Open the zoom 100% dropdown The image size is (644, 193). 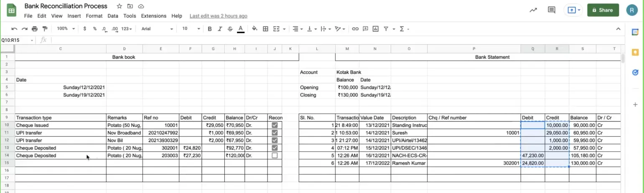pyautogui.click(x=66, y=29)
